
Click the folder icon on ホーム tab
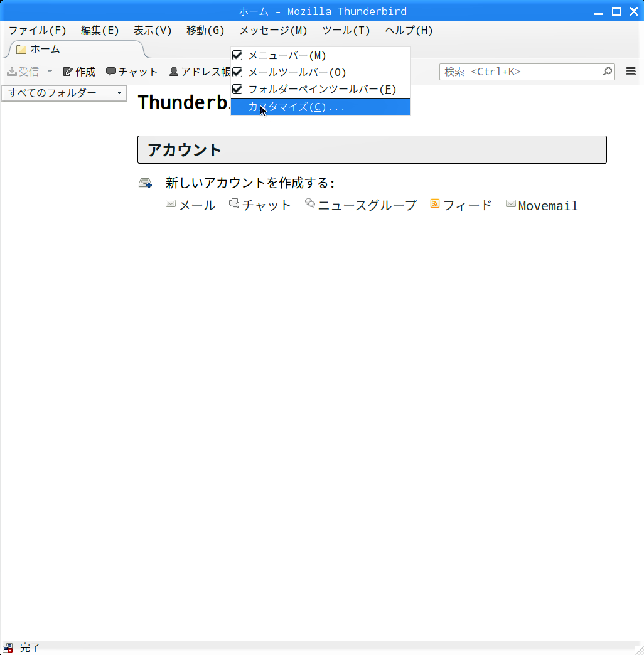(x=21, y=50)
